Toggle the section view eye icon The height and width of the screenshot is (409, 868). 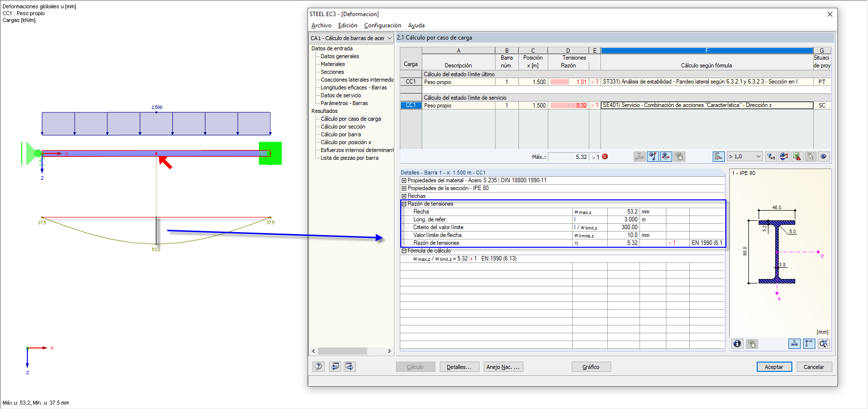(x=666, y=156)
